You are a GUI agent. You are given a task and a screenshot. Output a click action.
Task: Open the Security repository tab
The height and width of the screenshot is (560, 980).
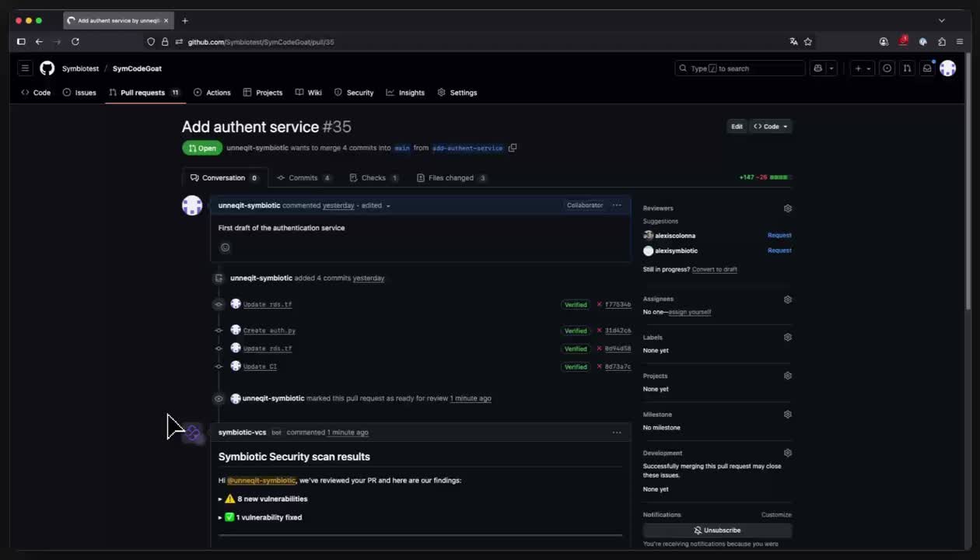(x=354, y=93)
